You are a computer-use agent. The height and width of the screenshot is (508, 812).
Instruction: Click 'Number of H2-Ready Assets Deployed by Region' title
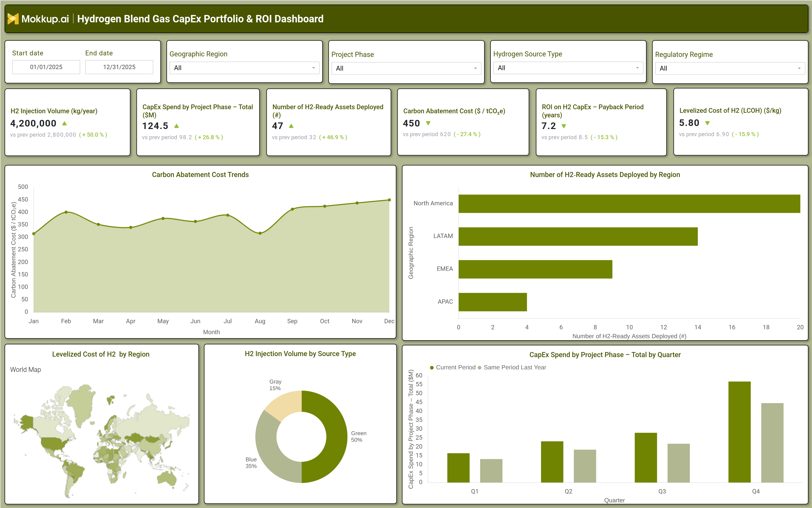click(605, 175)
